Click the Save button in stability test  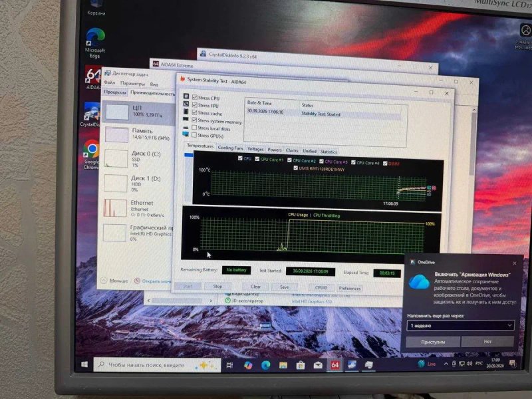pos(285,287)
